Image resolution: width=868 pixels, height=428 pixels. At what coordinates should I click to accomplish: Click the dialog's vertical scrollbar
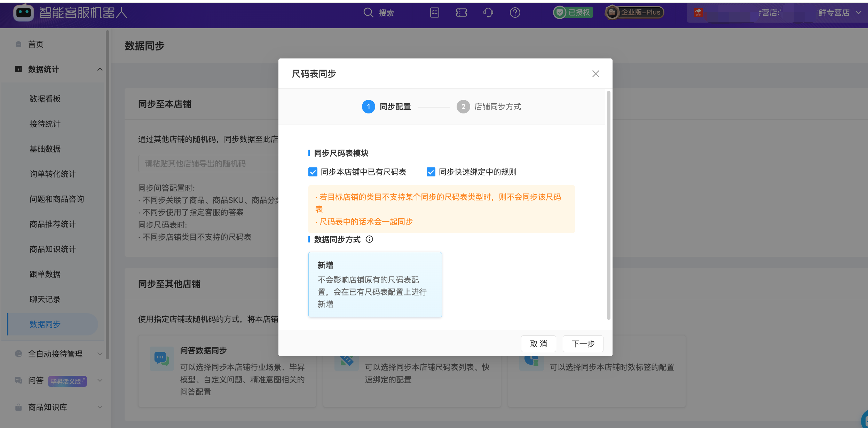click(x=608, y=205)
